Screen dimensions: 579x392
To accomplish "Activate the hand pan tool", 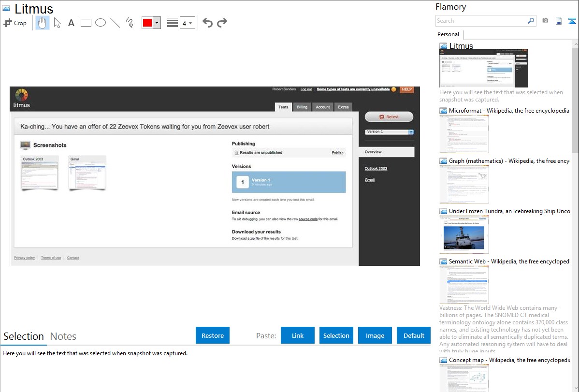I will [43, 23].
